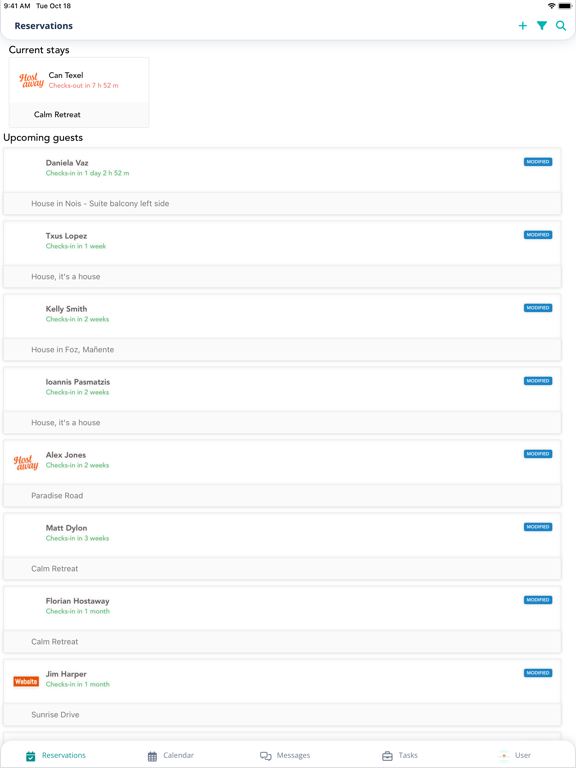The width and height of the screenshot is (576, 768).
Task: Click MODIFIED badge on Jim Harper
Action: 538,672
